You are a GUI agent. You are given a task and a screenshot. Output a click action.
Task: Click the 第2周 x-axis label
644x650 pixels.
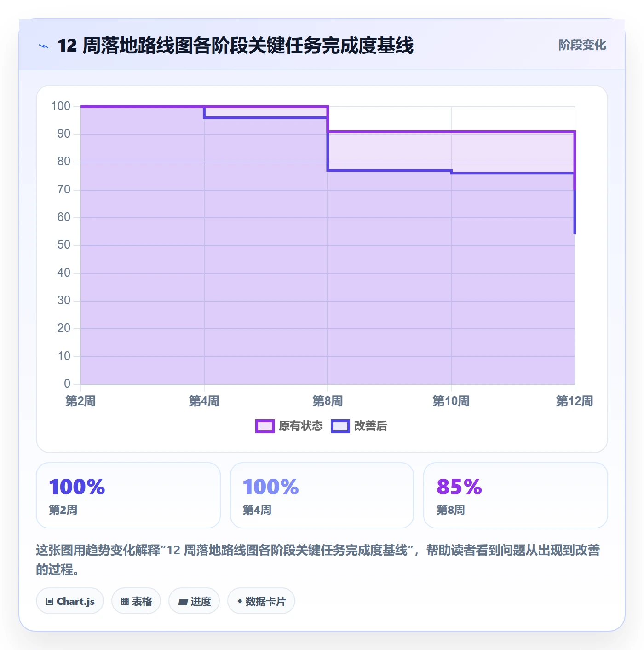[80, 401]
